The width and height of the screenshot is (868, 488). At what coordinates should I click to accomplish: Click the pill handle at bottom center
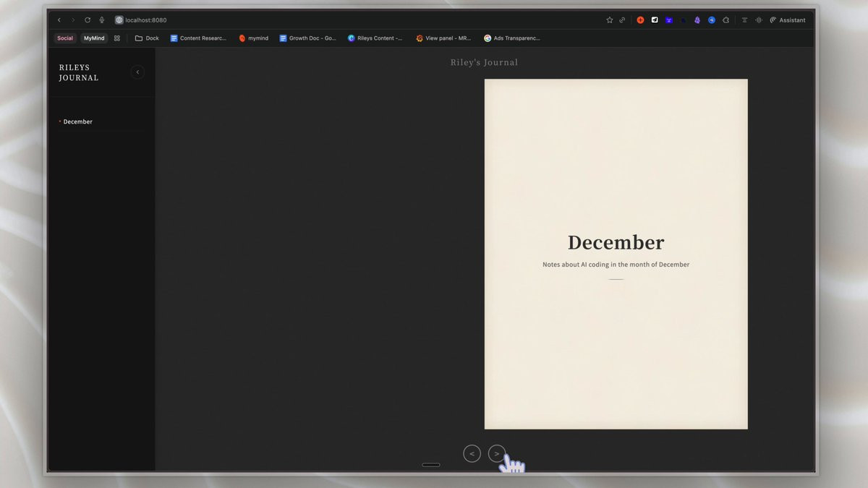click(430, 465)
